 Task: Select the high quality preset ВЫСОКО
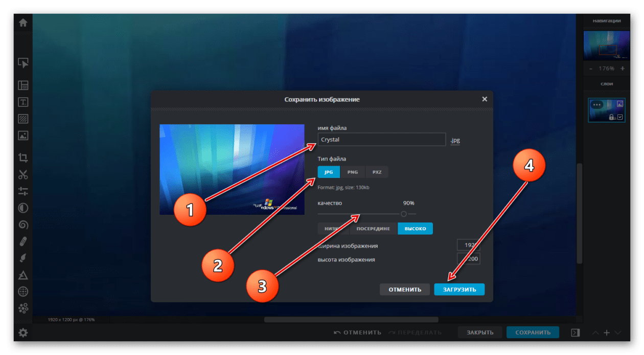[416, 229]
